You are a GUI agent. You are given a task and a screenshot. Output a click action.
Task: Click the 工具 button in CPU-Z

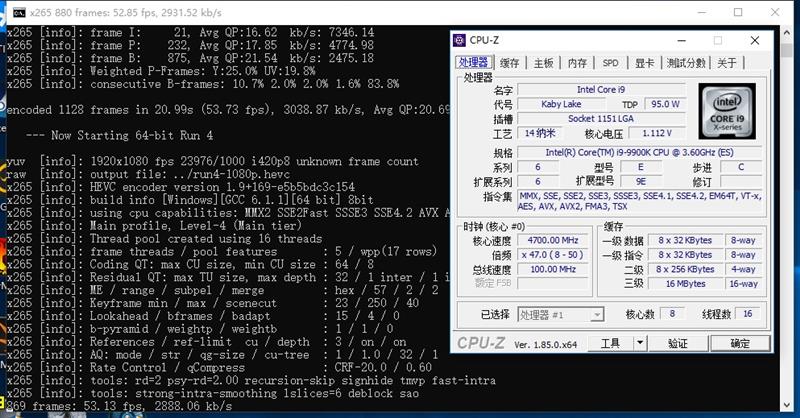click(610, 343)
